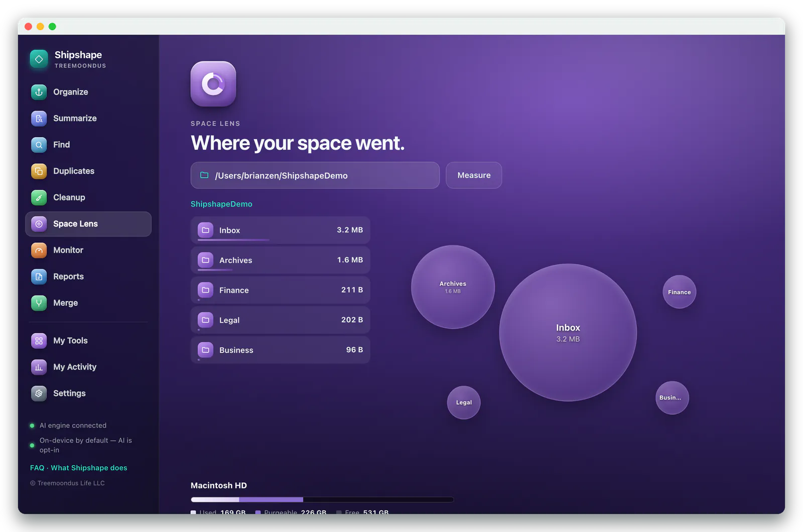Open the Organize anchor icon
The height and width of the screenshot is (532, 803).
click(39, 92)
